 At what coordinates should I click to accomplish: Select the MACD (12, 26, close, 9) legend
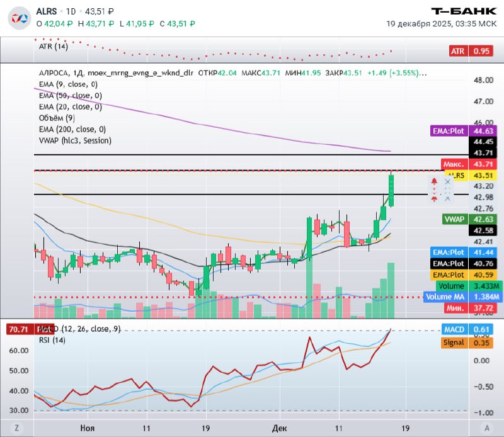pos(81,329)
